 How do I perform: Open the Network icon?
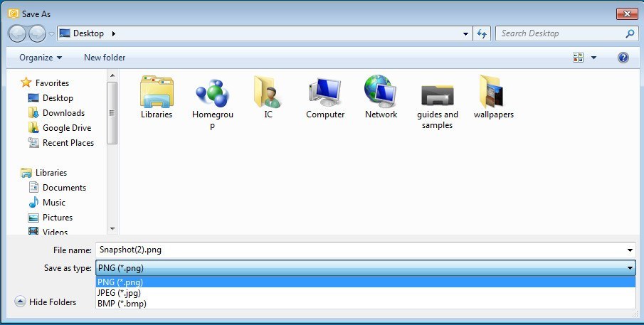(x=381, y=92)
